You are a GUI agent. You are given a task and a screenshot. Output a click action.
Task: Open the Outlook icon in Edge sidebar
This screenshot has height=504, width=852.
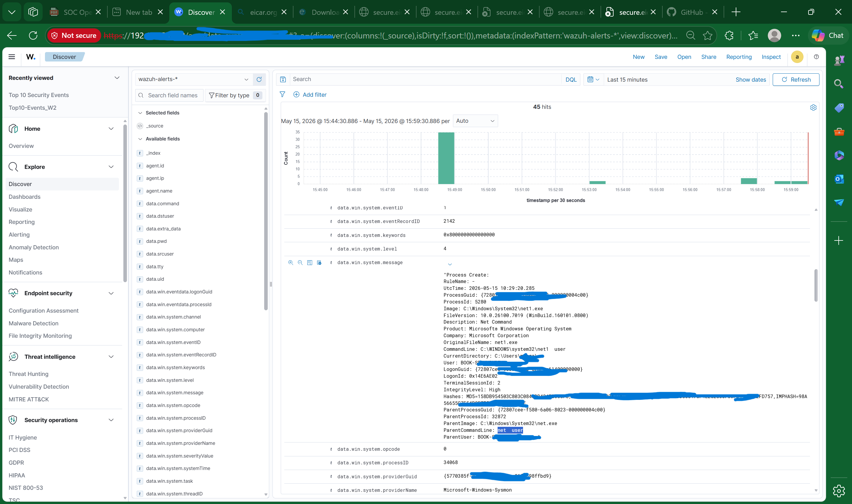(x=839, y=179)
